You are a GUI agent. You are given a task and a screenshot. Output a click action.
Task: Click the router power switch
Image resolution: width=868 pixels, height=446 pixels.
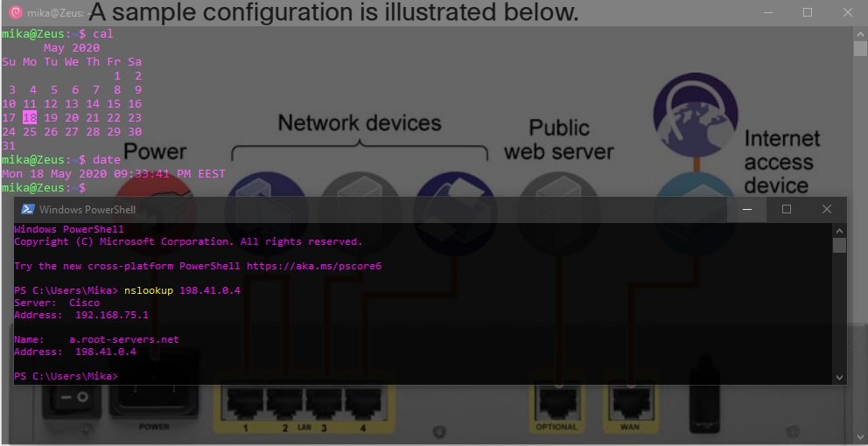click(x=74, y=397)
